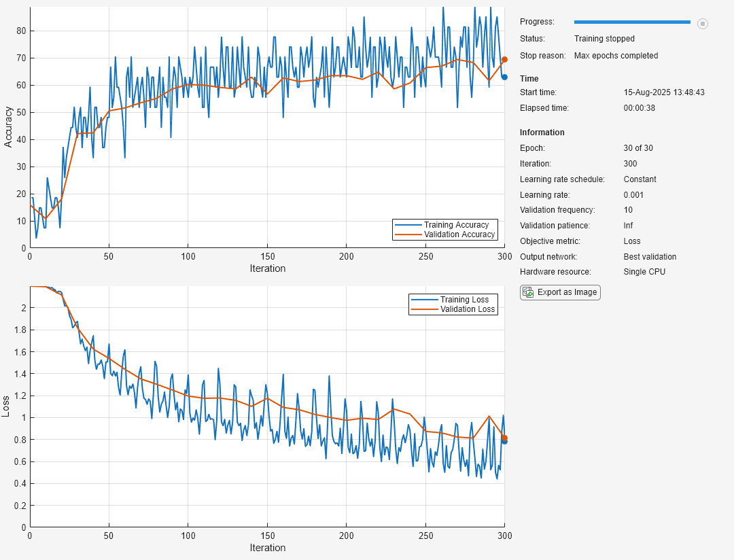
Task: Click the start time '15-Aug-2025 13:48:43'
Action: tap(664, 92)
